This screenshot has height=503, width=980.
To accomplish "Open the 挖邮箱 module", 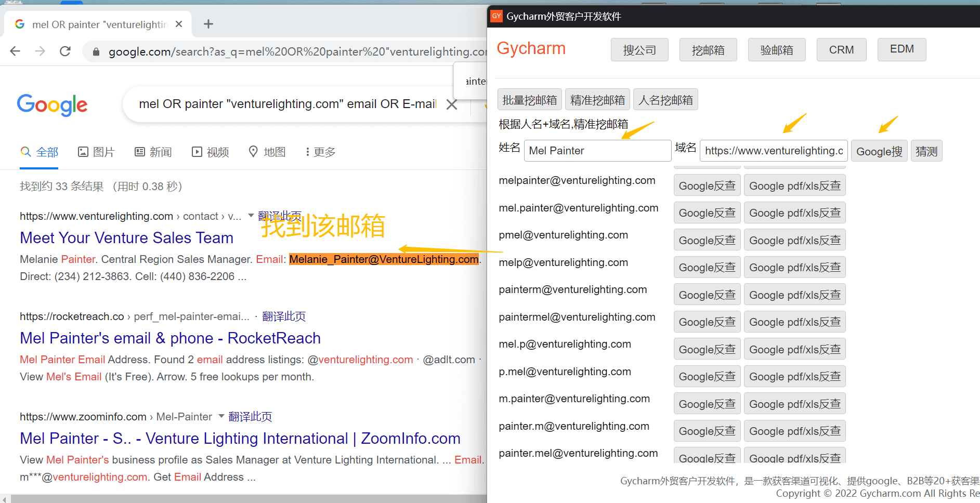I will click(x=708, y=50).
